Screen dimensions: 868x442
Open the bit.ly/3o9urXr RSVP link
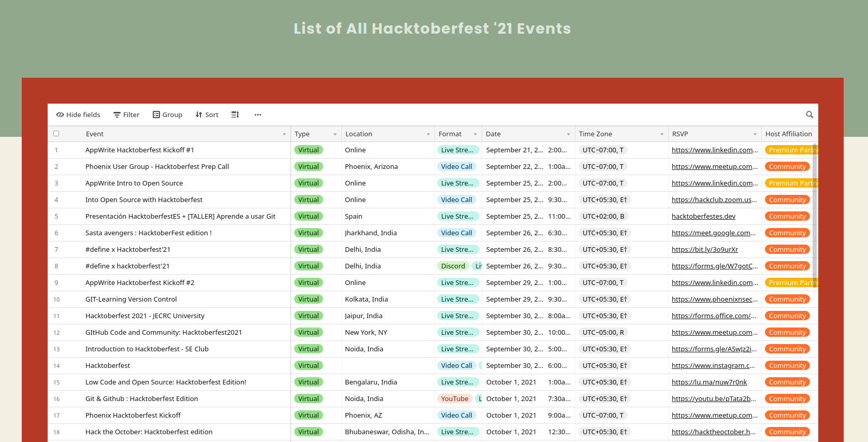tap(704, 249)
